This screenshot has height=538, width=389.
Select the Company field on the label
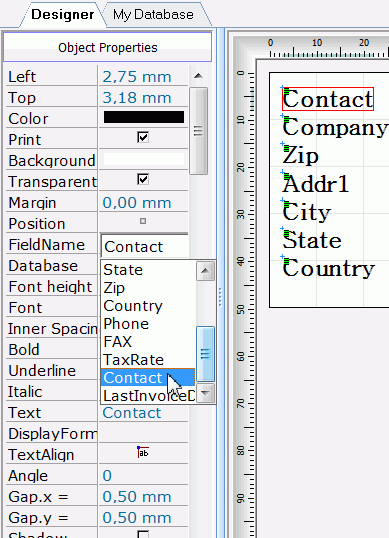[335, 128]
